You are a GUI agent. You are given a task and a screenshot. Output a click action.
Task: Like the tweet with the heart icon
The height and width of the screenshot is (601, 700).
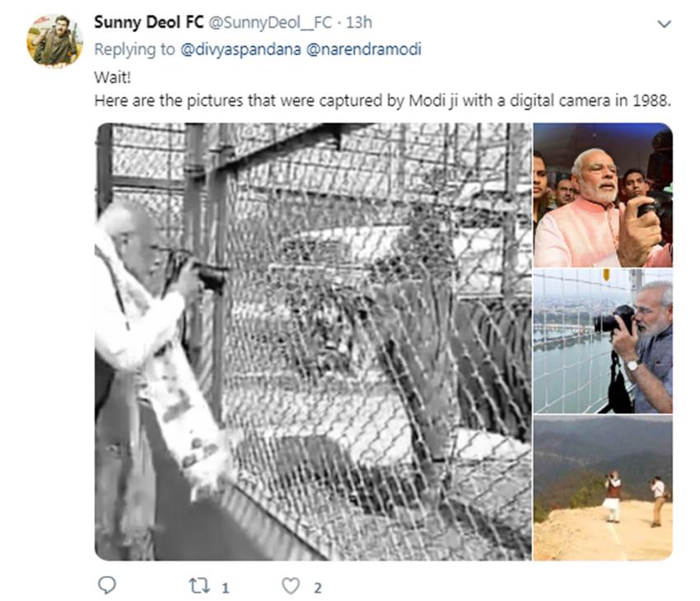(291, 585)
